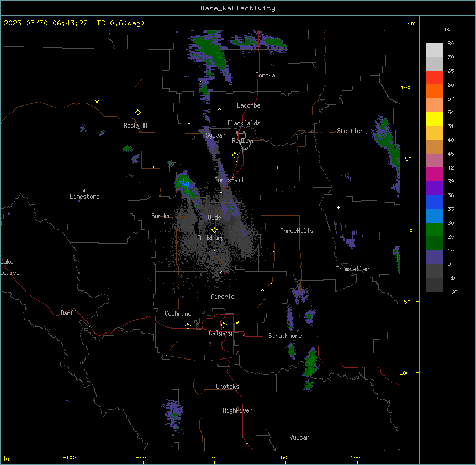The width and height of the screenshot is (476, 465).
Task: Click the Strathmore label
Action: 285,336
